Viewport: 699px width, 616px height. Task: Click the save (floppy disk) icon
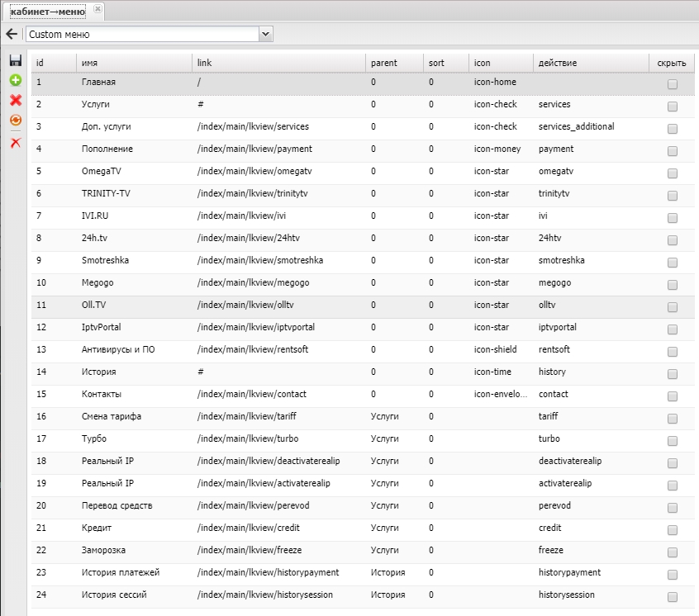pyautogui.click(x=15, y=60)
